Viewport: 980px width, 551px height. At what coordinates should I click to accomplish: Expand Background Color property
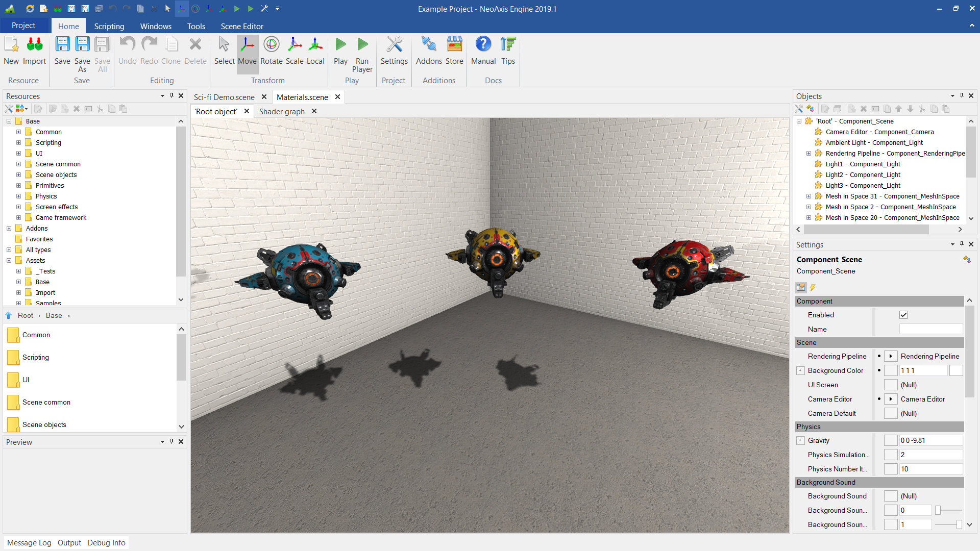(x=800, y=371)
